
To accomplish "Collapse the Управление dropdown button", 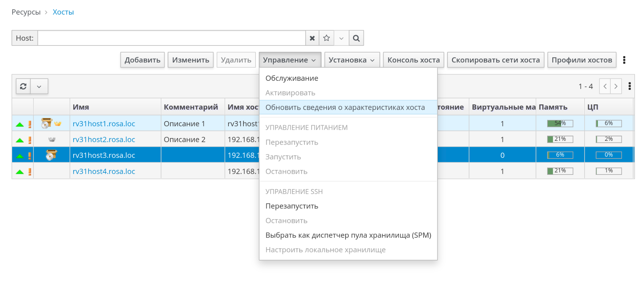I will (290, 60).
